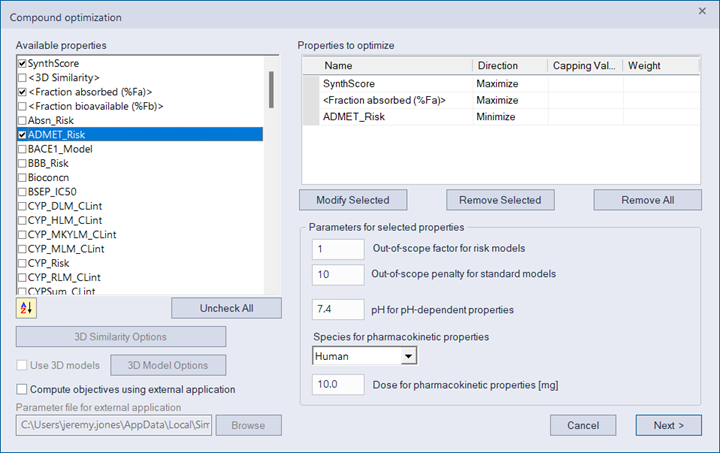The image size is (720, 453).
Task: Click the Cancel button
Action: (583, 425)
